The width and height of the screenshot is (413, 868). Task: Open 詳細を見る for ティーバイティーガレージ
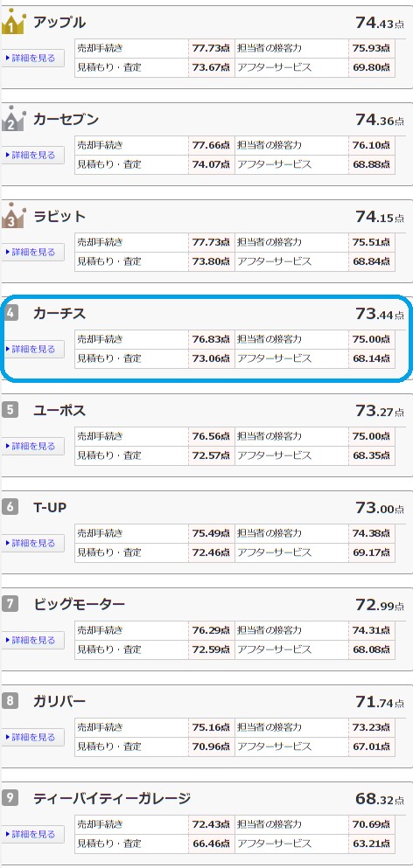pyautogui.click(x=32, y=834)
